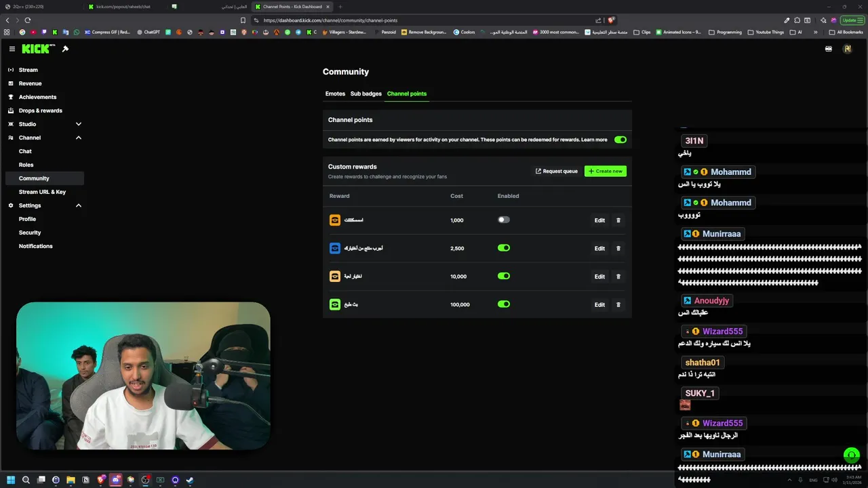This screenshot has height=488, width=868.
Task: Collapse the Settings section chevron
Action: pos(79,205)
